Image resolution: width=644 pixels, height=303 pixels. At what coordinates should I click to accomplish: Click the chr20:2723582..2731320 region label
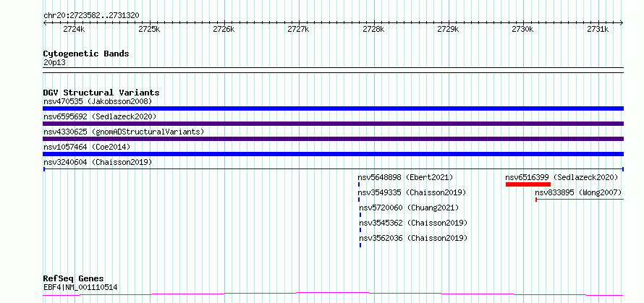(91, 16)
